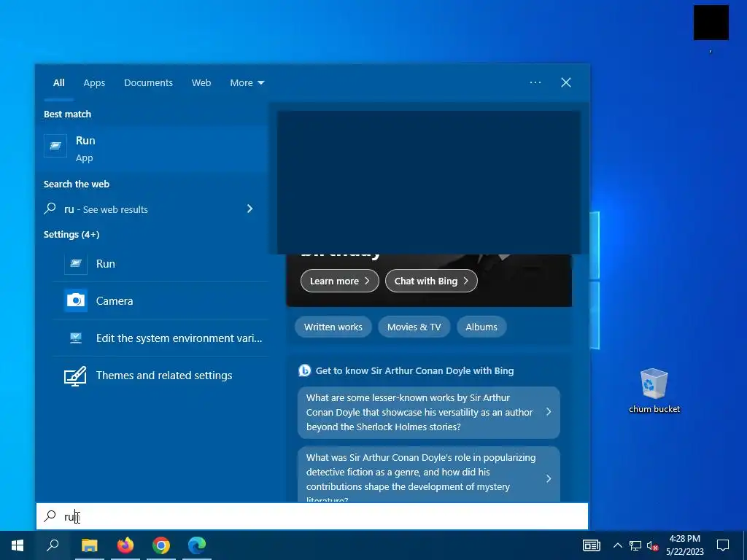747x560 pixels.
Task: Expand ru web results arrow
Action: coord(249,209)
